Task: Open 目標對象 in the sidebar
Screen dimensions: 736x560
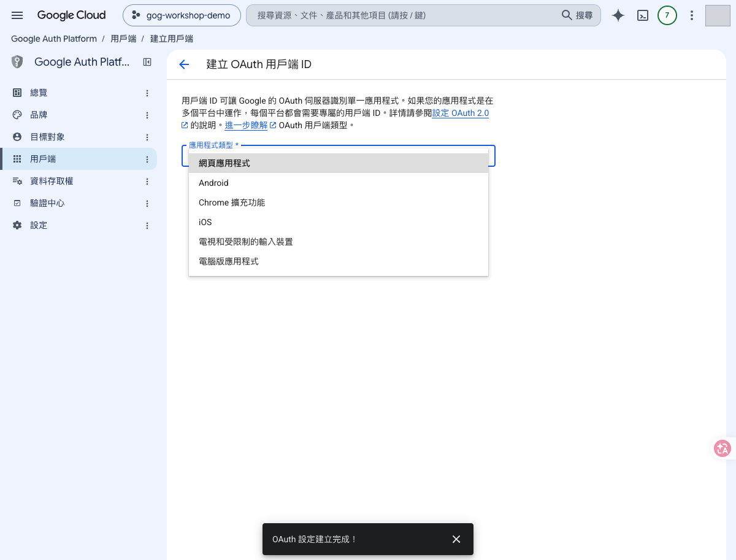Action: click(79, 137)
